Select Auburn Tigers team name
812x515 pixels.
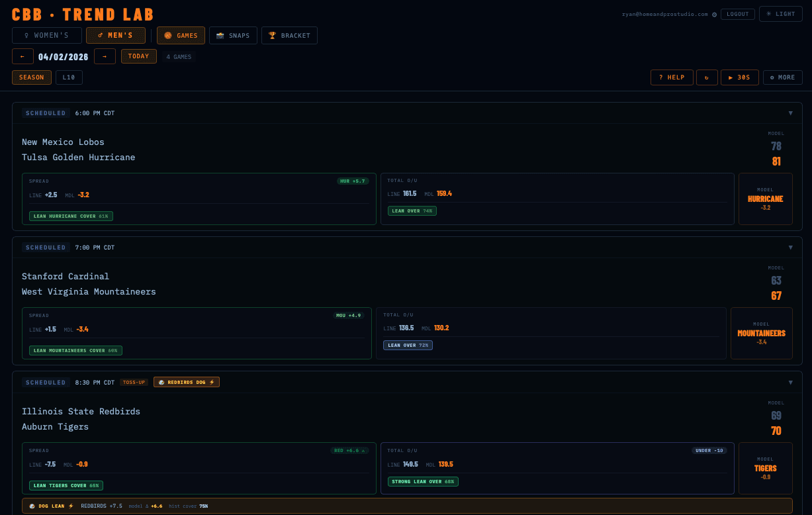point(55,426)
